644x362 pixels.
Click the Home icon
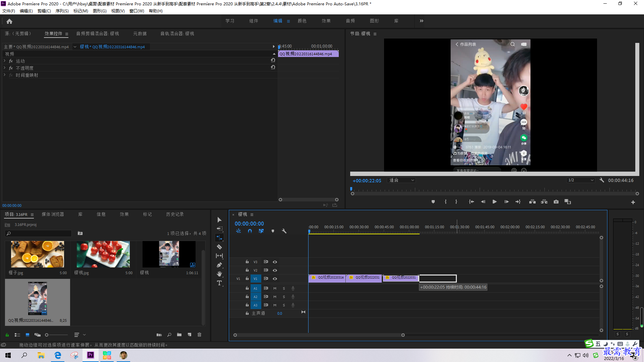coord(9,21)
